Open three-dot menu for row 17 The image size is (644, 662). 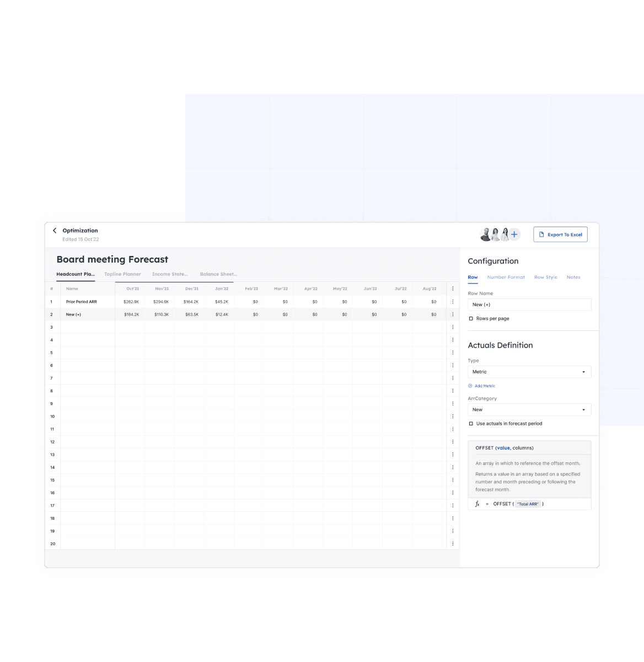coord(453,505)
